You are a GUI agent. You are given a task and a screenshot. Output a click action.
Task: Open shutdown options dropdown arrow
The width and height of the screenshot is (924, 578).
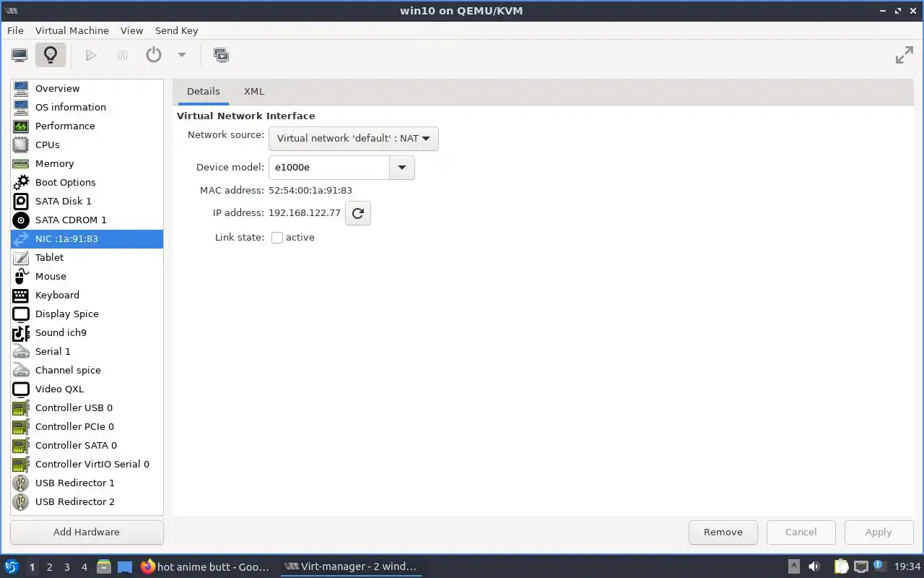(182, 55)
